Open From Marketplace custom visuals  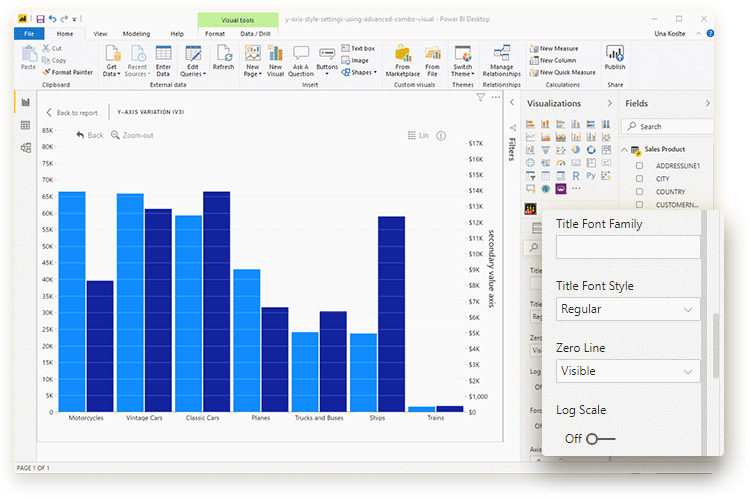coord(403,61)
